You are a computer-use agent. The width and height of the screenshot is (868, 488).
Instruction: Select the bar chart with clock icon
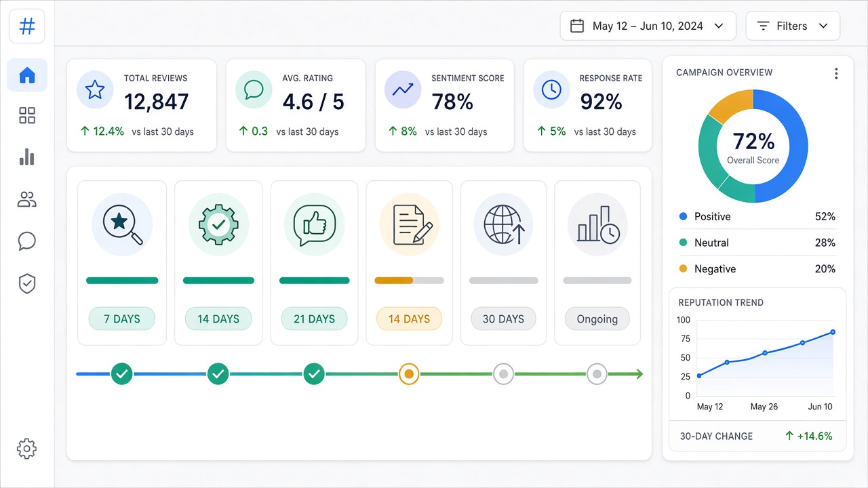point(597,224)
